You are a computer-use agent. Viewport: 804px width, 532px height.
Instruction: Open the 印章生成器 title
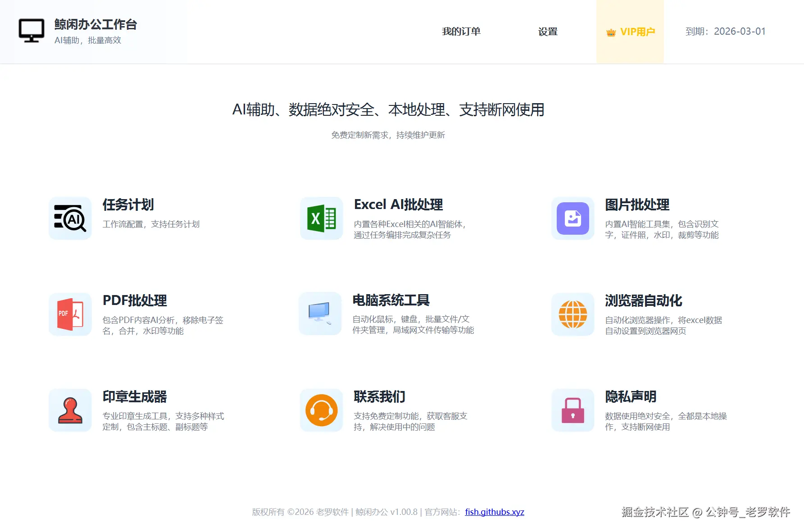coord(135,396)
